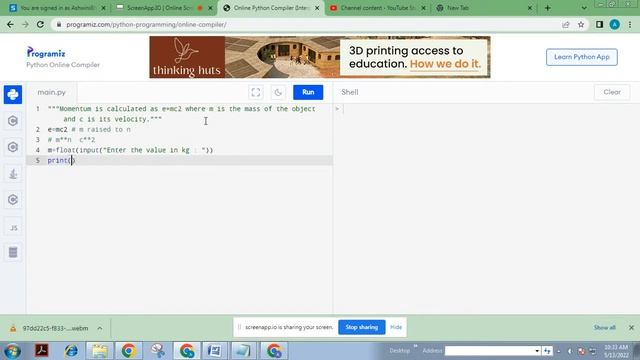This screenshot has height=360, width=640.
Task: Click the browser address bar URL
Action: 147,24
